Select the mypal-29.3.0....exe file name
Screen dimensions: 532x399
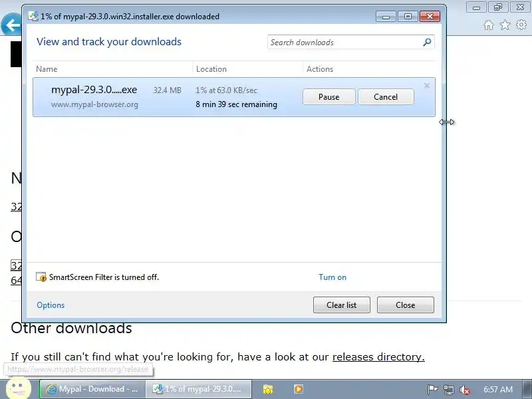94,90
